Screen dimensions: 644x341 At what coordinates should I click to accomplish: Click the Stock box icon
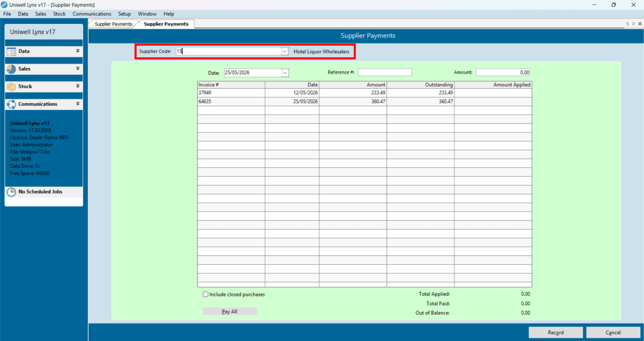pos(11,87)
